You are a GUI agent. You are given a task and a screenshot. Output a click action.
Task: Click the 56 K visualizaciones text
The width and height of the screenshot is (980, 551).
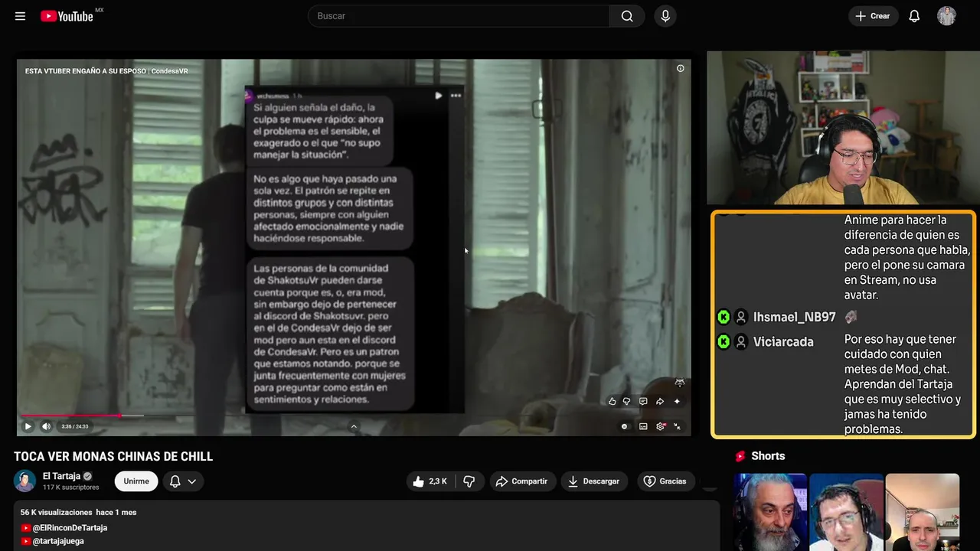tap(57, 512)
